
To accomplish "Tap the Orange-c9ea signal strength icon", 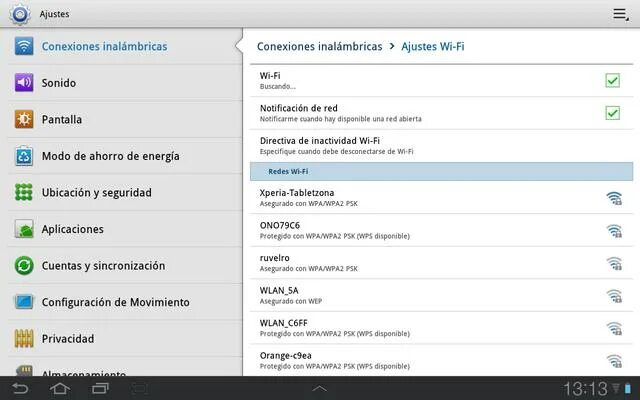I will 614,361.
